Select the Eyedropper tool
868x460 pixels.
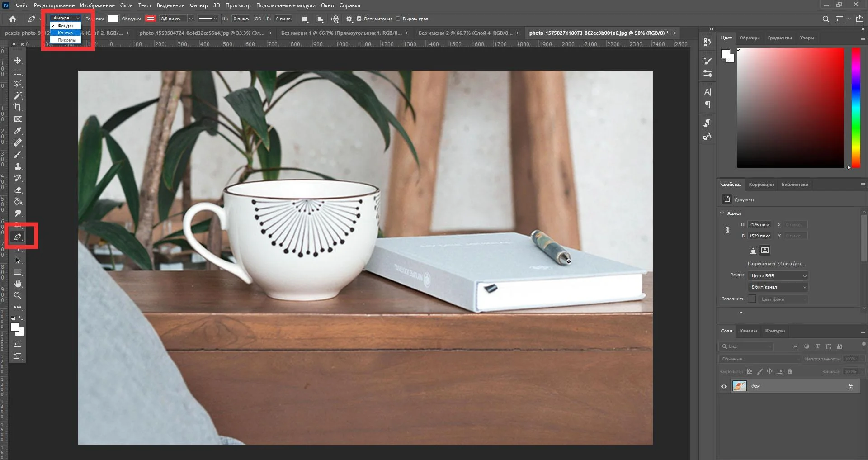[18, 131]
